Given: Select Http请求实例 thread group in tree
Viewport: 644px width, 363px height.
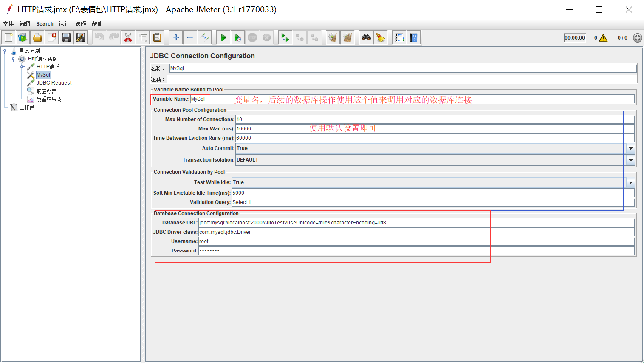Looking at the screenshot, I should tap(42, 59).
